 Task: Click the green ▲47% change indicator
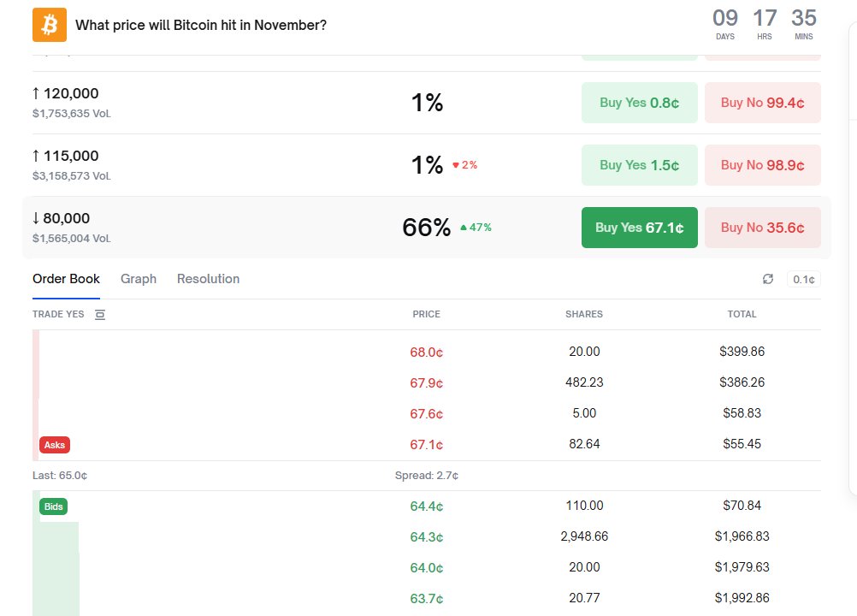pos(476,228)
